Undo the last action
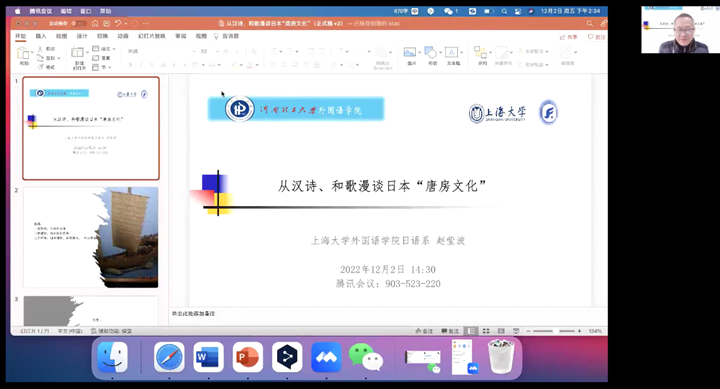The height and width of the screenshot is (389, 720). pyautogui.click(x=118, y=23)
